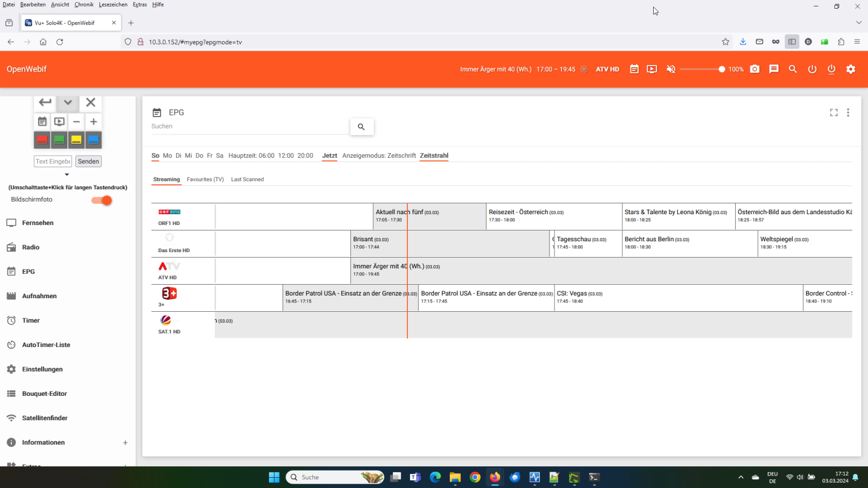Select Aufnahmen in the left sidebar

click(x=39, y=296)
